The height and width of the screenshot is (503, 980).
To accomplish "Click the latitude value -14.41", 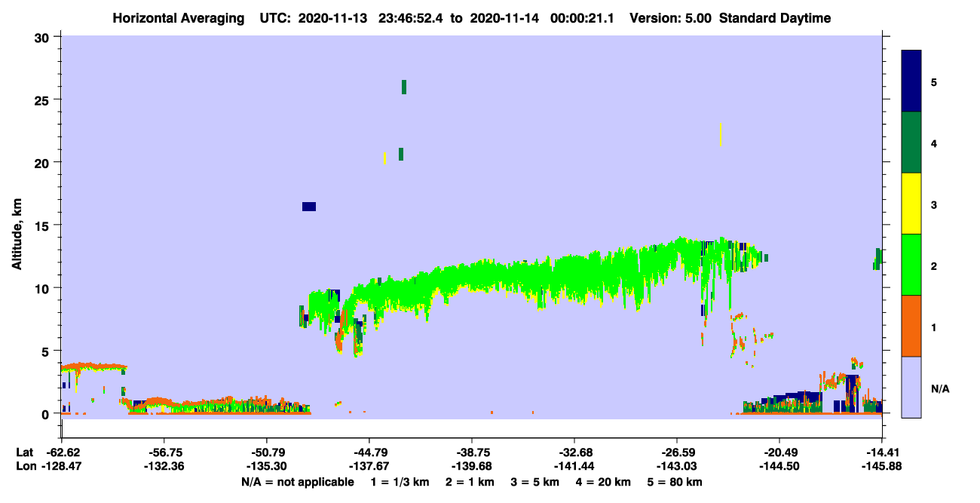I will [882, 452].
